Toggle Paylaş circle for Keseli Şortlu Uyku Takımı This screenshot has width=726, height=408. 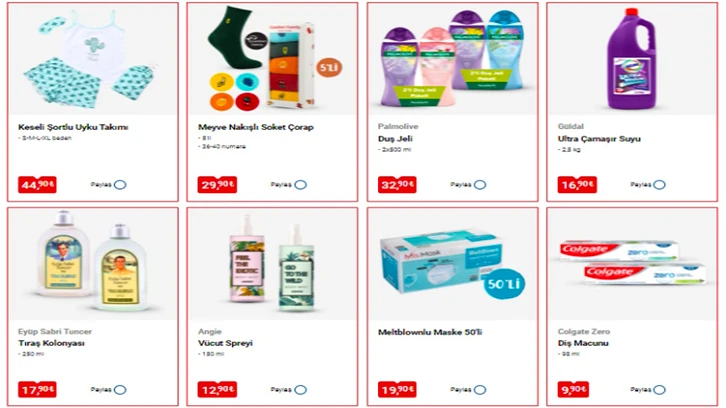[120, 185]
